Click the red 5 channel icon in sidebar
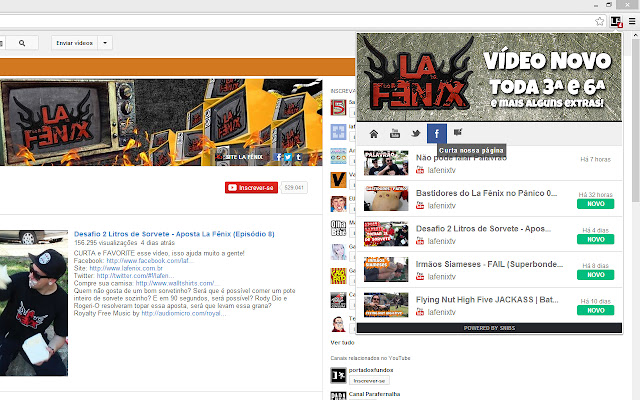The height and width of the screenshot is (400, 640). point(338,108)
